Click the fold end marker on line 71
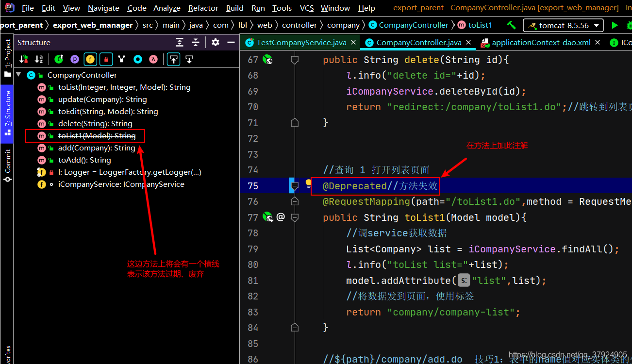 tap(294, 123)
